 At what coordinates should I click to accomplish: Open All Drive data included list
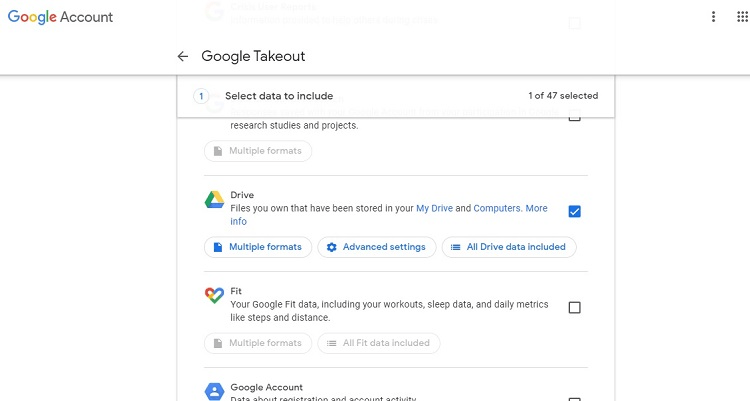509,247
